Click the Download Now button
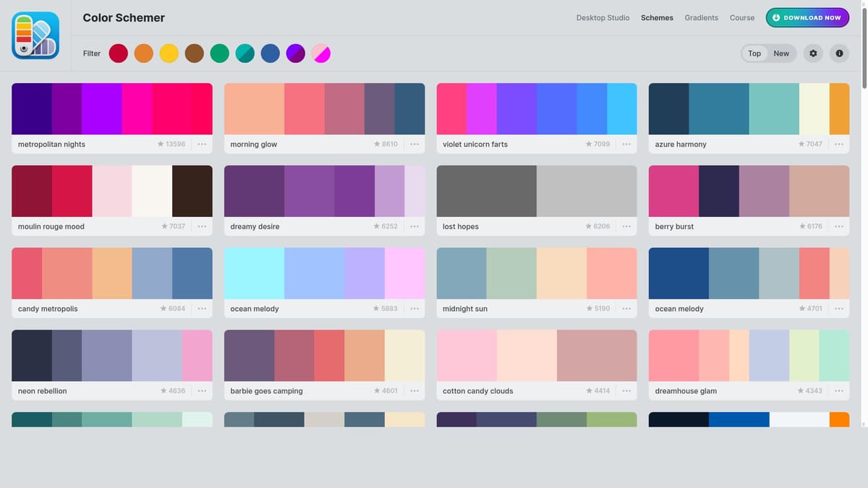This screenshot has height=488, width=868. tap(807, 17)
